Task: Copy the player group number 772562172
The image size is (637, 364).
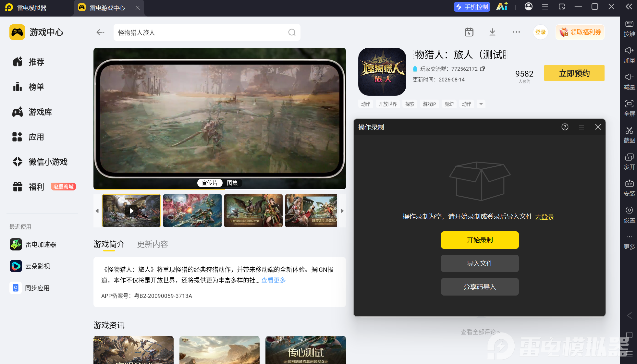Action: (482, 69)
